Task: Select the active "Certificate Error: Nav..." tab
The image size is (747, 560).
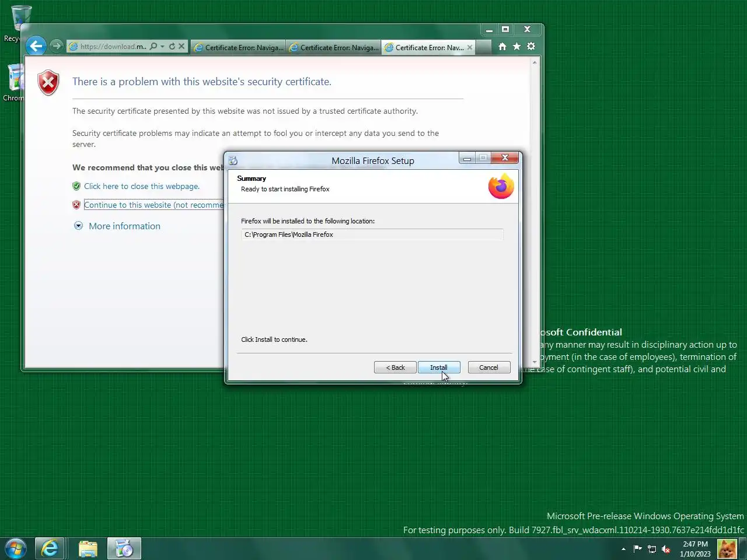Action: click(x=428, y=47)
